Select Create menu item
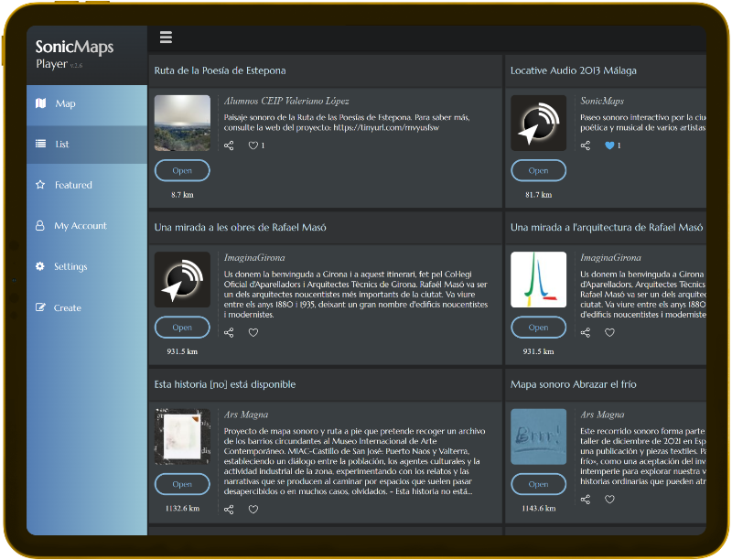Screen dimensions: 732x560 tap(87, 307)
